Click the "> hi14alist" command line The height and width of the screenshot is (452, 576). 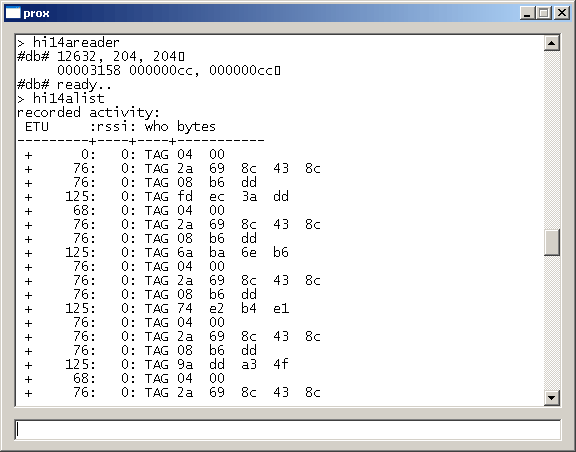point(61,98)
